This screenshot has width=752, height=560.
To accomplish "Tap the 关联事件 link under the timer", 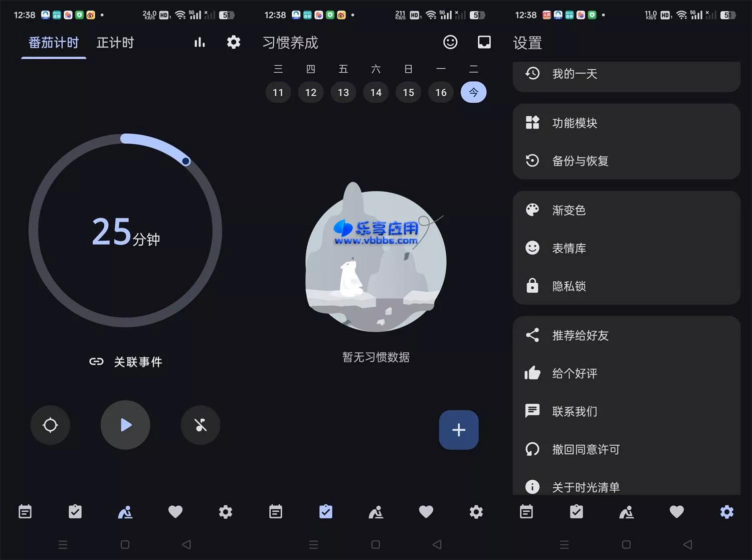I will [126, 361].
